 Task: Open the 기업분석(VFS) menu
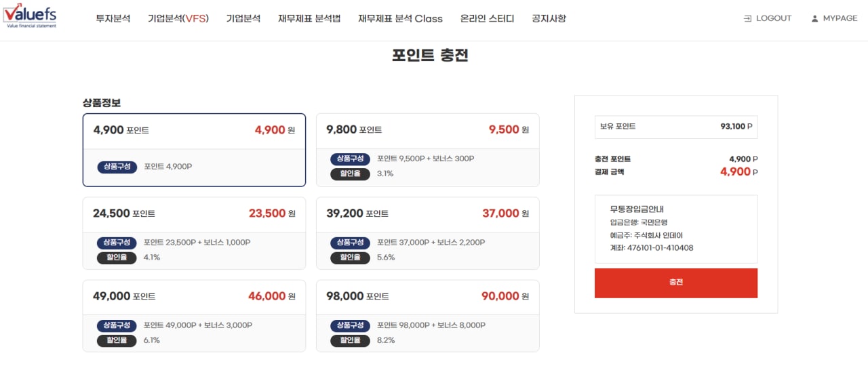coord(178,19)
